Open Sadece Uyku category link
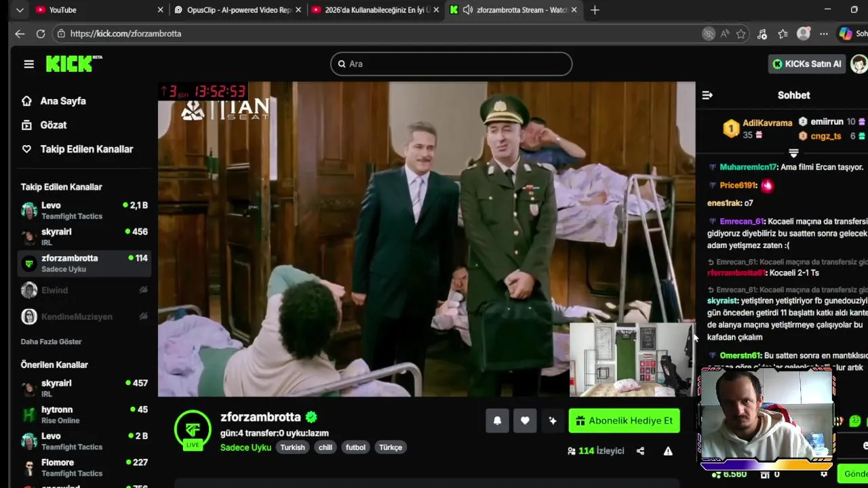The width and height of the screenshot is (868, 488). click(245, 447)
